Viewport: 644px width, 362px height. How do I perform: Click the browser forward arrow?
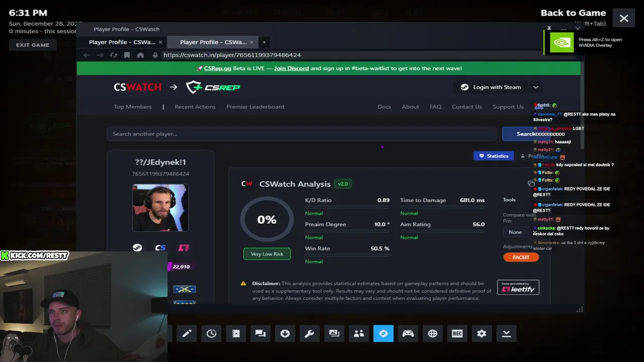pos(100,55)
